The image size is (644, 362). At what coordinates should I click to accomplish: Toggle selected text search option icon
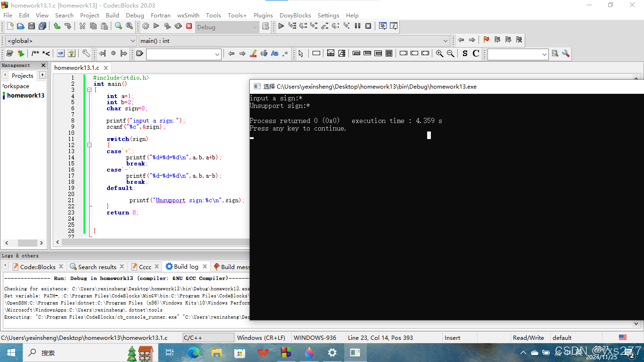pyautogui.click(x=264, y=54)
